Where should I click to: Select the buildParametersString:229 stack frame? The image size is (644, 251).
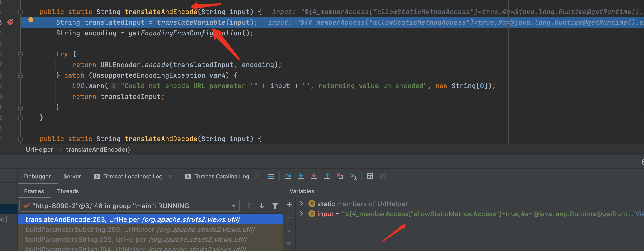coord(150,239)
